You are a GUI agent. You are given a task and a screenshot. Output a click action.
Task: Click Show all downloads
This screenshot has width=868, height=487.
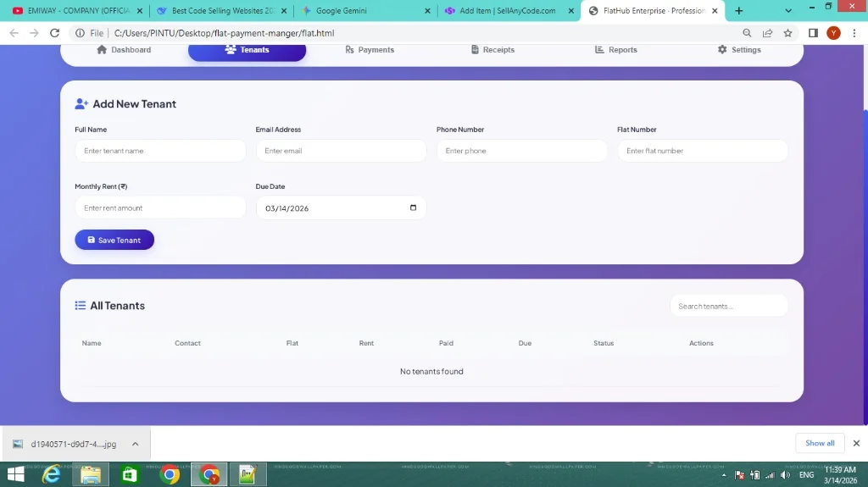(x=820, y=443)
